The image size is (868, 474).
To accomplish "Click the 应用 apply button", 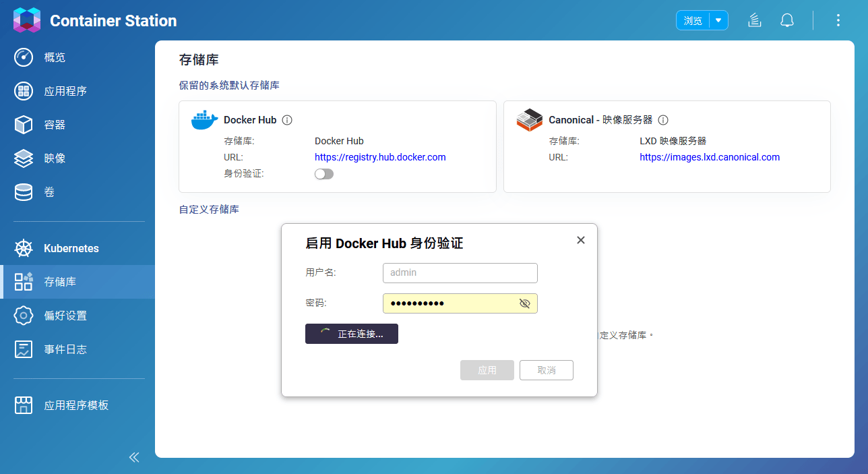I will point(487,370).
